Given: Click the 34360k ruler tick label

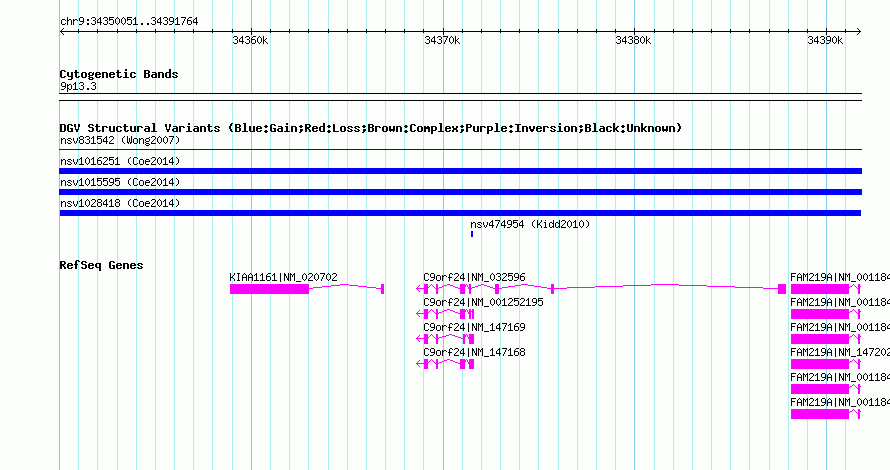Looking at the screenshot, I should tap(250, 41).
